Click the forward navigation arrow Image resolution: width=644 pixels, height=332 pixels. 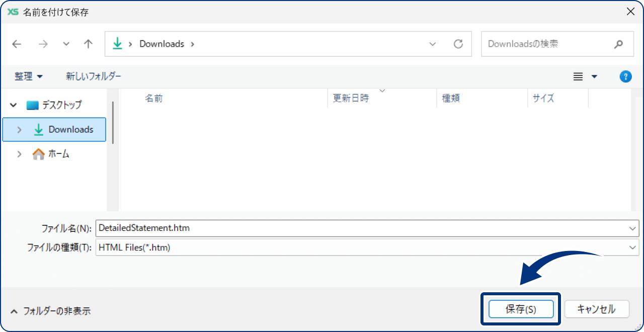point(43,44)
